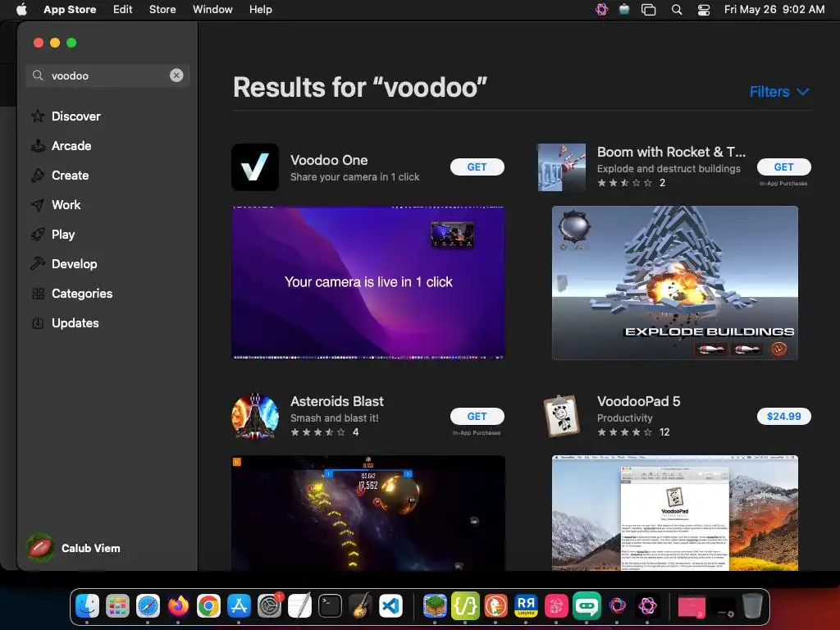Open the Edit menu
This screenshot has height=630, width=840.
(123, 9)
